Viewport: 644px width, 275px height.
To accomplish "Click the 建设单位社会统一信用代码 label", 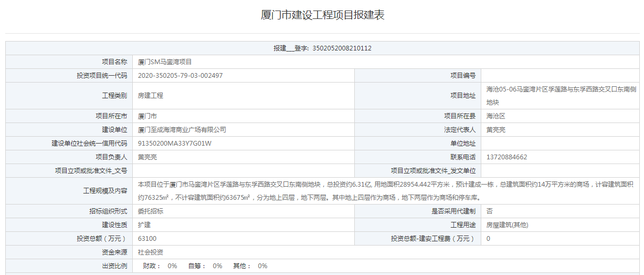I will [x=89, y=143].
